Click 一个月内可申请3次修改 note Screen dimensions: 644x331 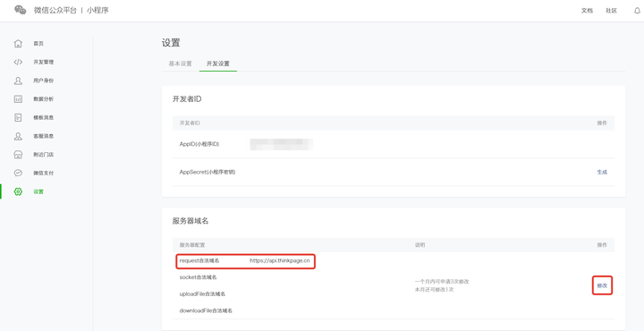(442, 282)
